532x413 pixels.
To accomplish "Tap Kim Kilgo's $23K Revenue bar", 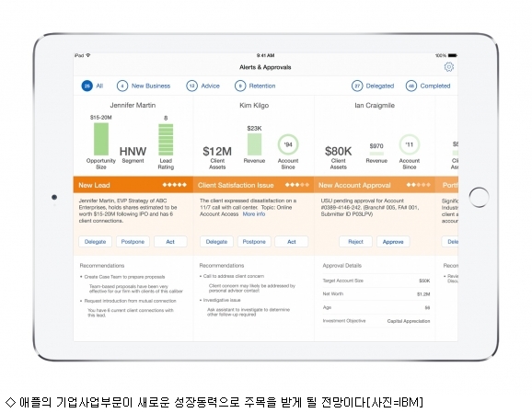I will [254, 144].
